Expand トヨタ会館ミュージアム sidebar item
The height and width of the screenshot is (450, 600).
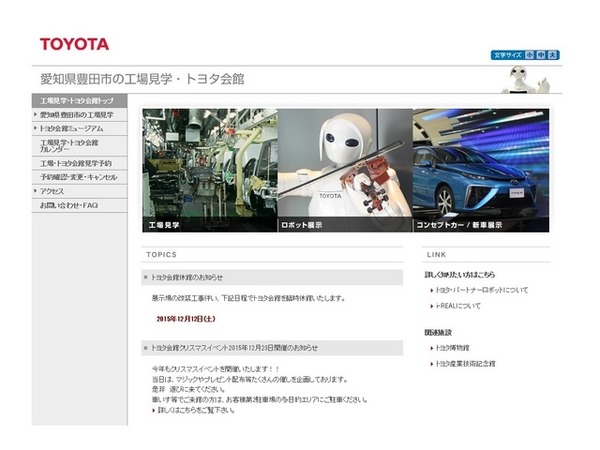[x=80, y=129]
